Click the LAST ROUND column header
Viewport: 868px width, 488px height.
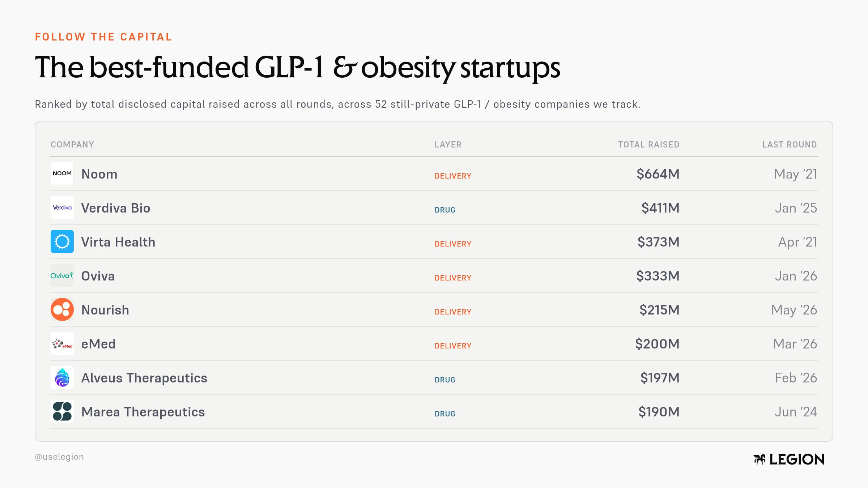coord(790,145)
